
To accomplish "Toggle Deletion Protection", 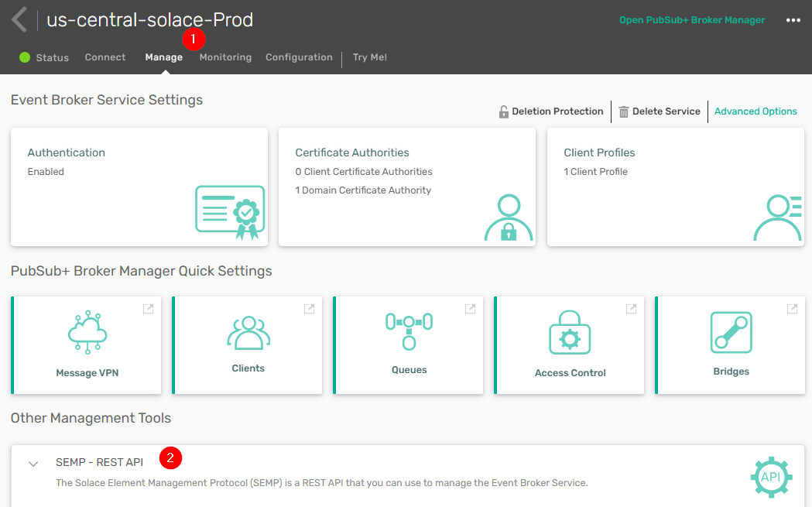I will point(550,111).
